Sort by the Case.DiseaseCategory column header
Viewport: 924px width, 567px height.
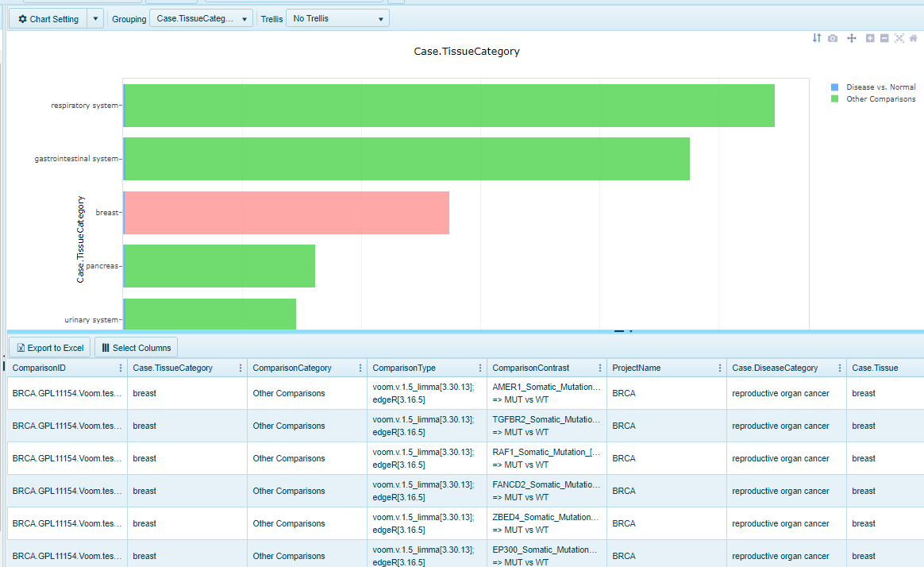775,368
